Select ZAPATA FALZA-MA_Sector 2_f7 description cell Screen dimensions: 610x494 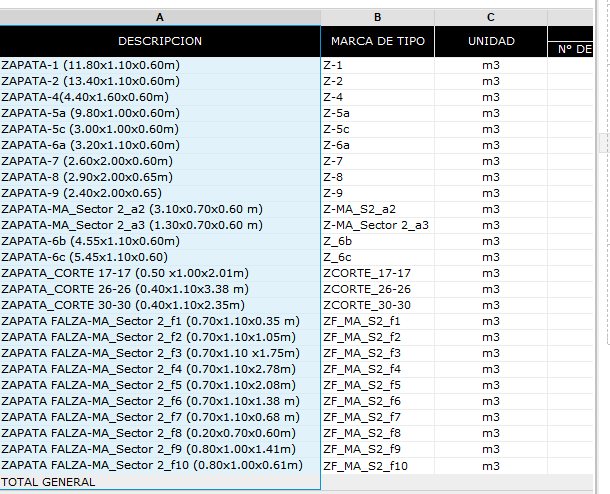pyautogui.click(x=160, y=417)
